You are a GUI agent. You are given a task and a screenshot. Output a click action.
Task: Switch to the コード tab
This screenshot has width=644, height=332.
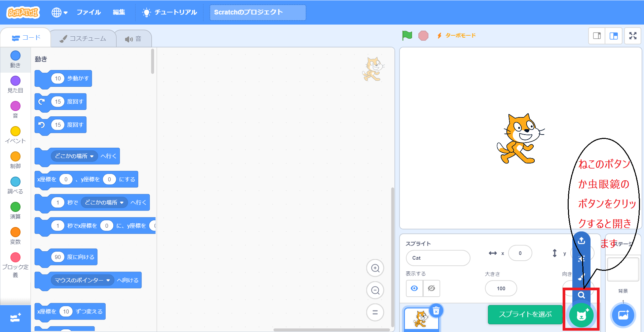click(x=26, y=38)
